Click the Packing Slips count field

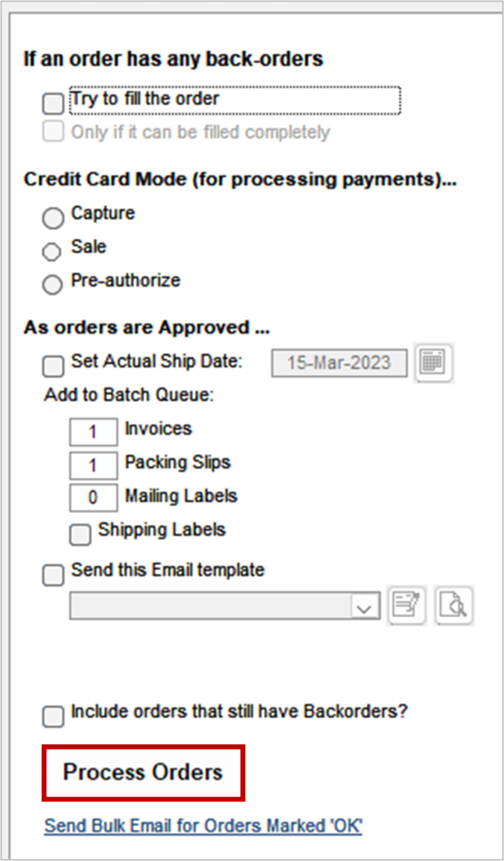point(92,465)
